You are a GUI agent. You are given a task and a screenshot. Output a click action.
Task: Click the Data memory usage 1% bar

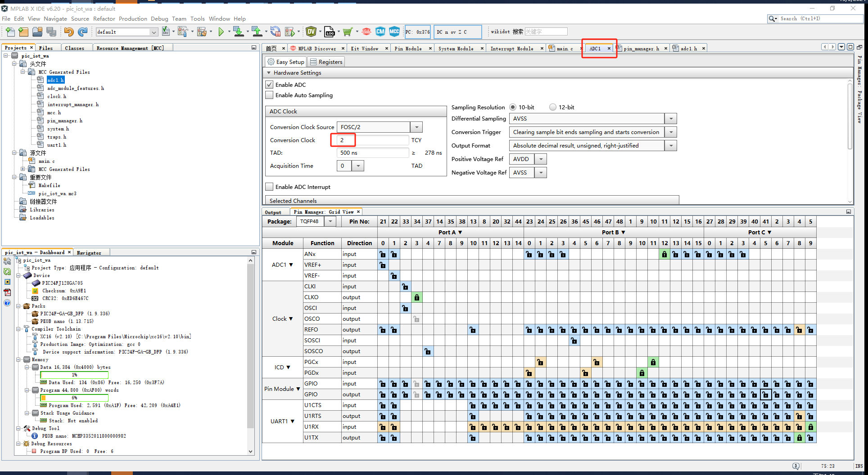pos(74,375)
